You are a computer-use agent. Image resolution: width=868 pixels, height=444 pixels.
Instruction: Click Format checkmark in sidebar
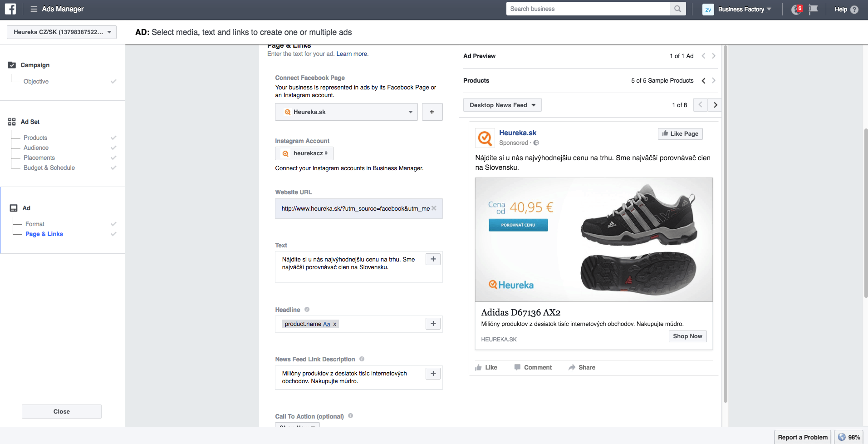pos(113,224)
